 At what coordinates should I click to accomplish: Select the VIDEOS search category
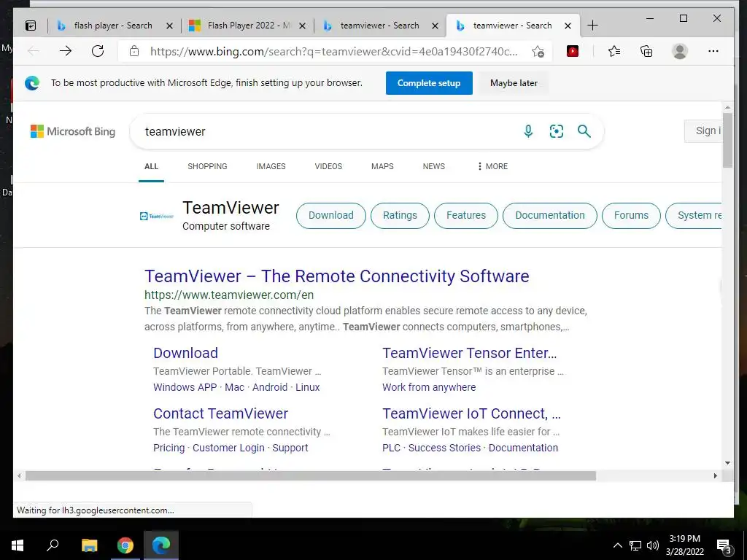pos(328,166)
